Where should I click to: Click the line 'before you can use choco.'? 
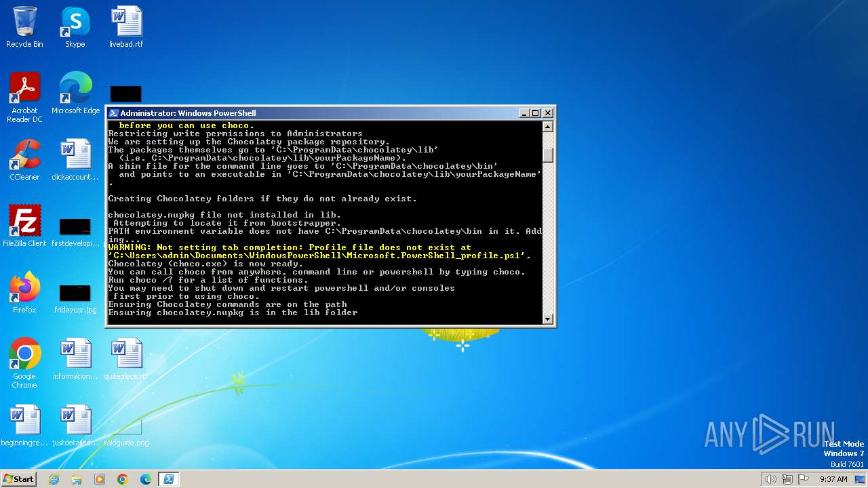pyautogui.click(x=186, y=125)
